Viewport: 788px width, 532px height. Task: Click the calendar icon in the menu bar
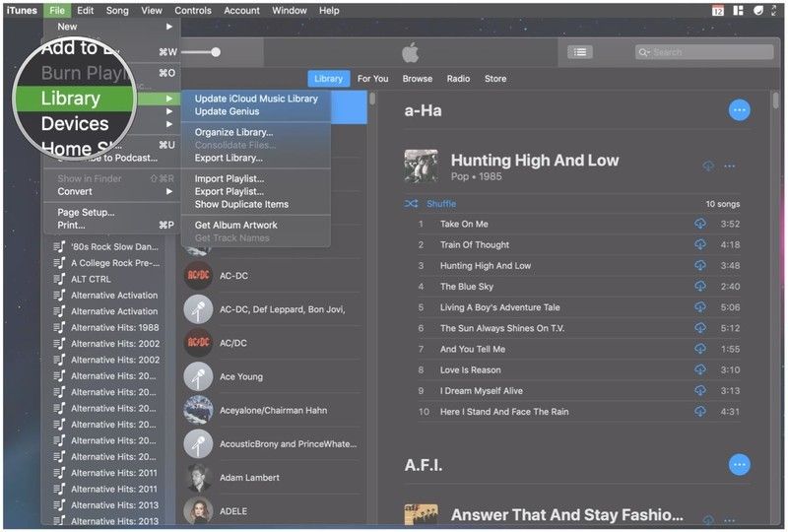[718, 10]
